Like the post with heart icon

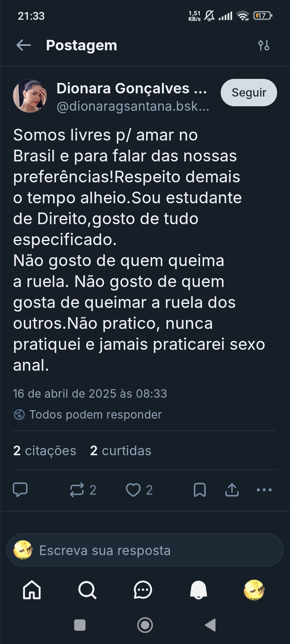tap(133, 490)
